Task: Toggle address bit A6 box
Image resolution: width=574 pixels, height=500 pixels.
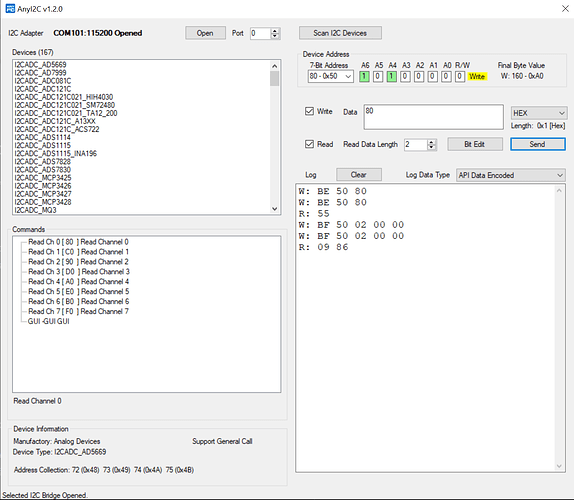Action: pyautogui.click(x=364, y=77)
